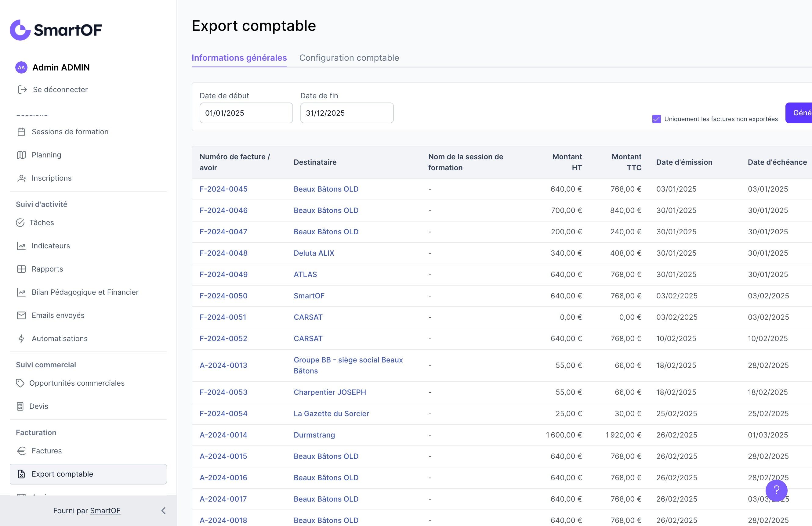Click the Factures euro icon

(x=21, y=451)
